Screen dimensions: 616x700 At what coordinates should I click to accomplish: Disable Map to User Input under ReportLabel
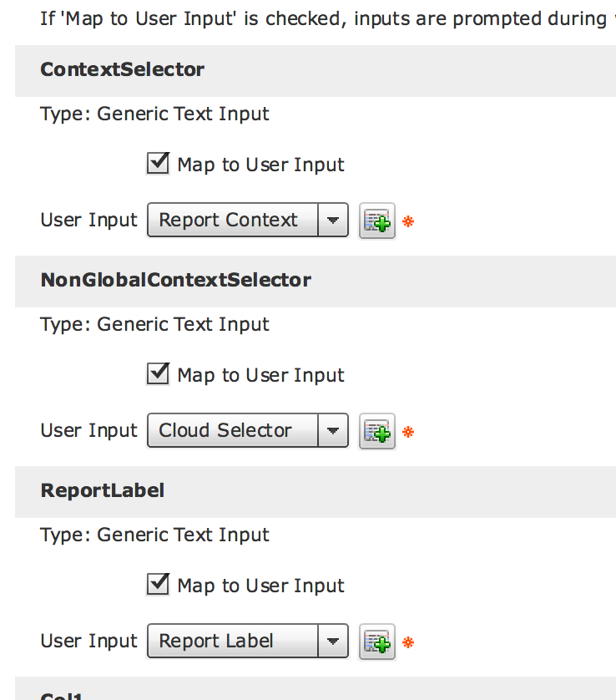coord(158,585)
